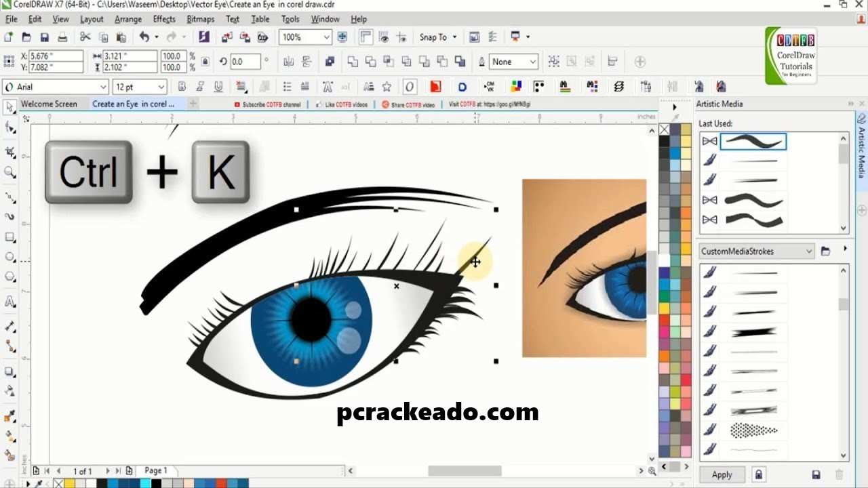The image size is (868, 488).
Task: Pick the Ellipse tool
Action: (x=9, y=257)
